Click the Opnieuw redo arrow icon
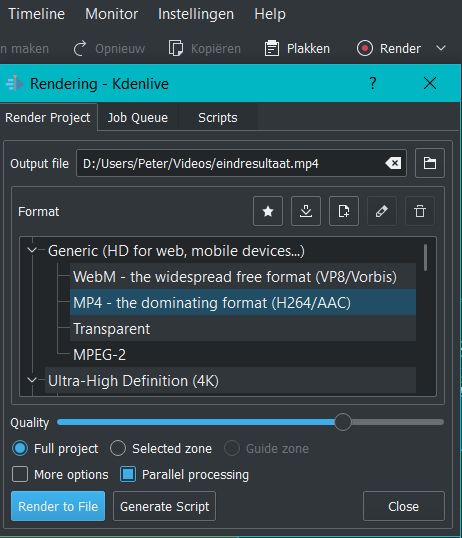 pyautogui.click(x=80, y=48)
